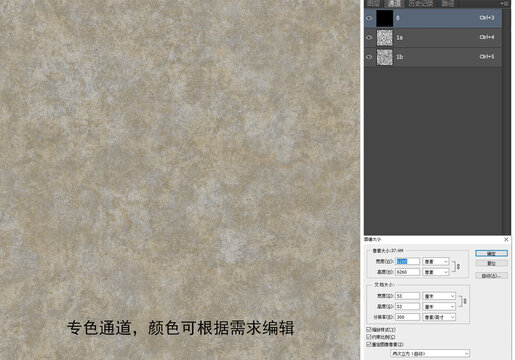
Task: Click the Auto (自动) button
Action: pos(491,276)
